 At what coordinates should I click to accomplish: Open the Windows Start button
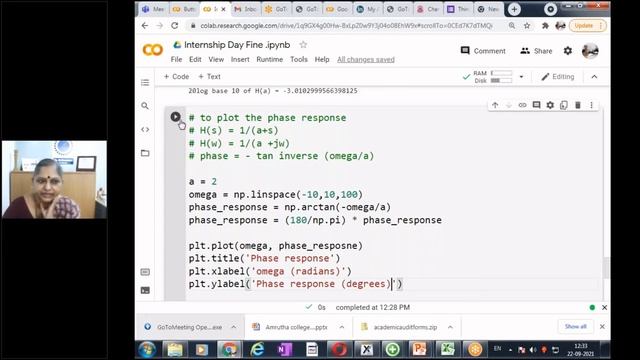[x=147, y=350]
